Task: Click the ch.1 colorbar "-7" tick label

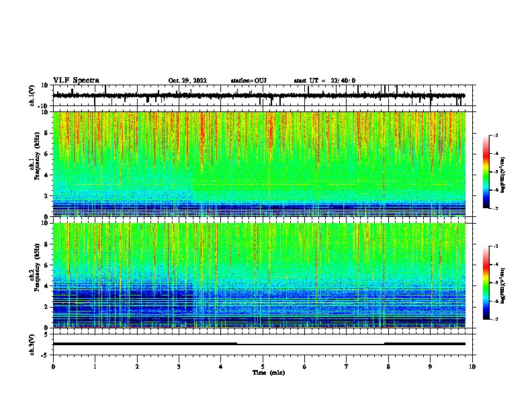Action: click(495, 208)
